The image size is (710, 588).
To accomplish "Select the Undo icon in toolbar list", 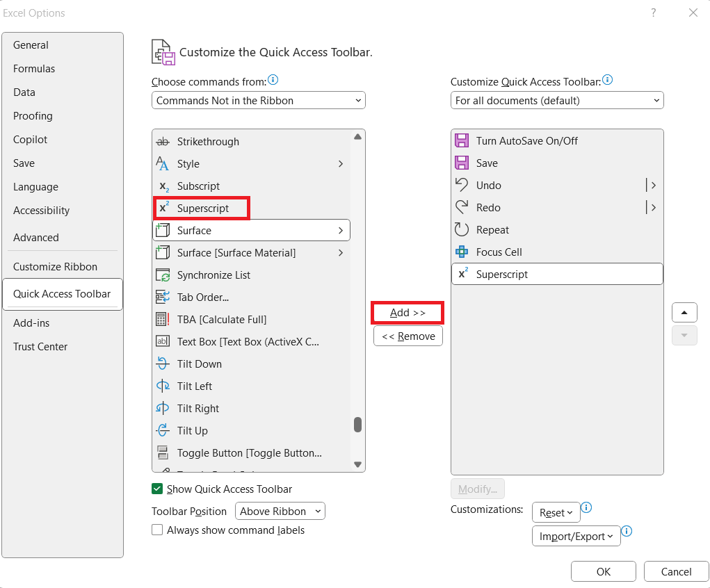I will point(462,185).
